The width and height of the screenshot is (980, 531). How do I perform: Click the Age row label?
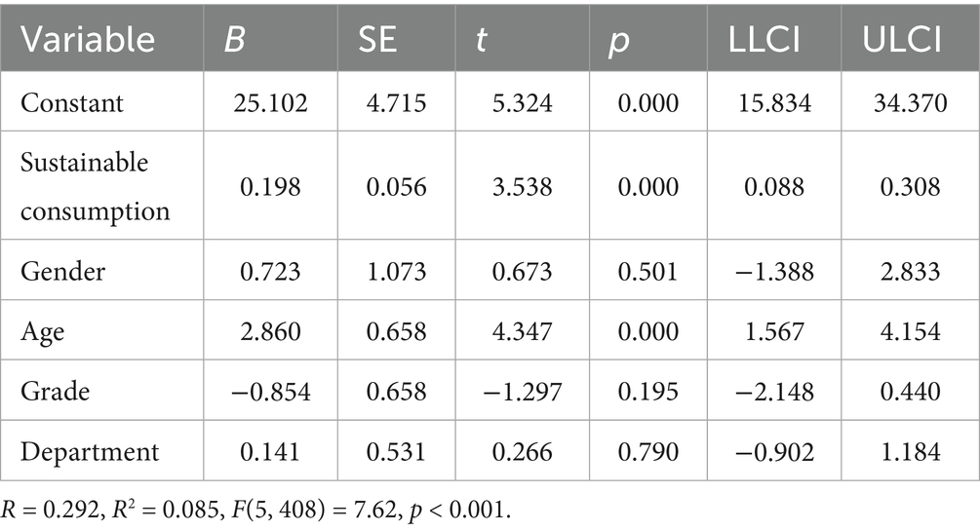point(42,331)
